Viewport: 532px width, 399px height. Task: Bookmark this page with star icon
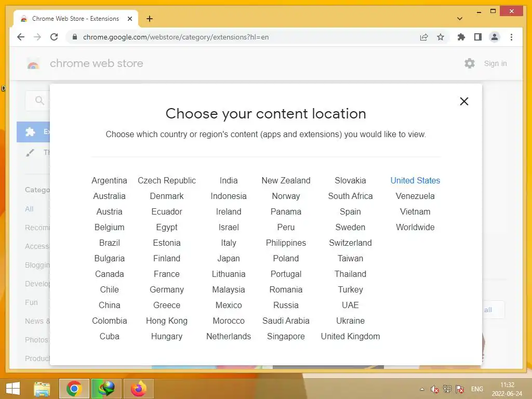point(440,37)
